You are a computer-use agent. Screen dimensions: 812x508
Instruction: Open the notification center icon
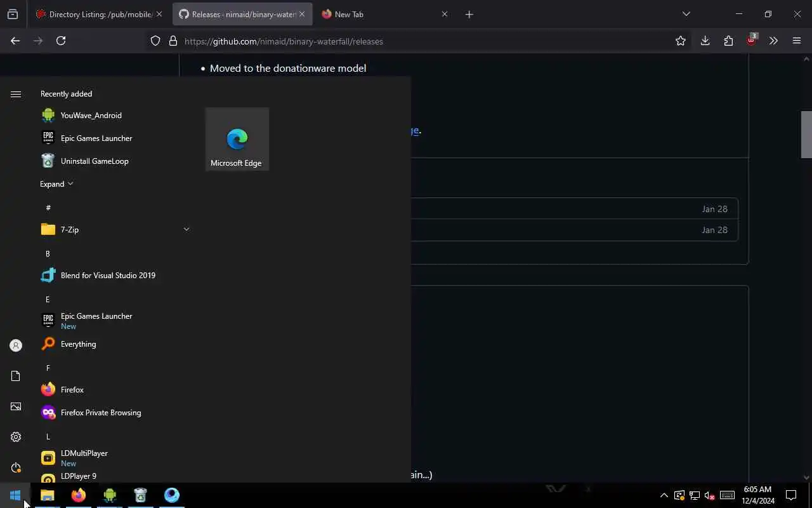click(791, 495)
